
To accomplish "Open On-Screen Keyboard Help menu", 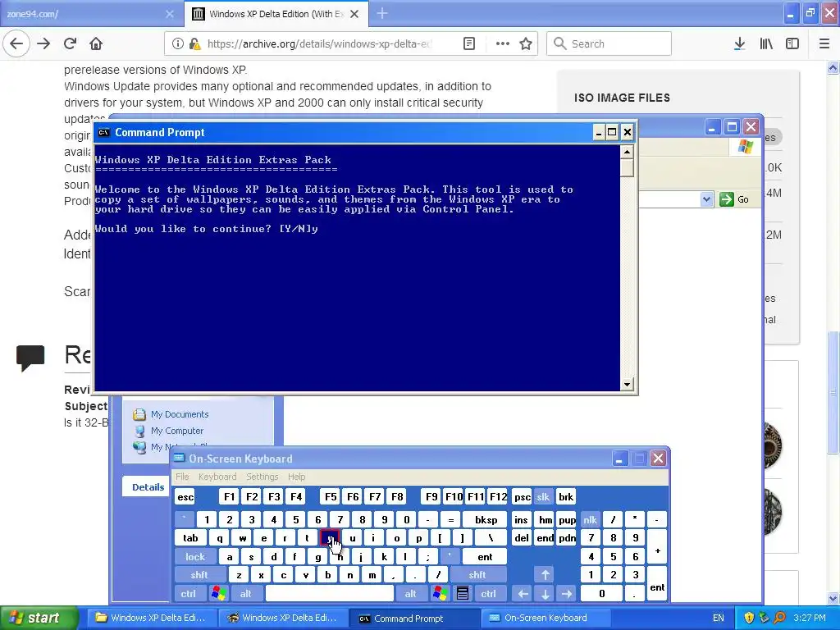I will 296,477.
